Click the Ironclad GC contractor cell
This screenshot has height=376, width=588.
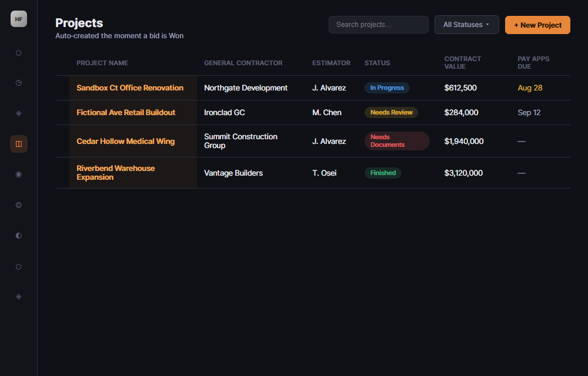click(x=224, y=112)
